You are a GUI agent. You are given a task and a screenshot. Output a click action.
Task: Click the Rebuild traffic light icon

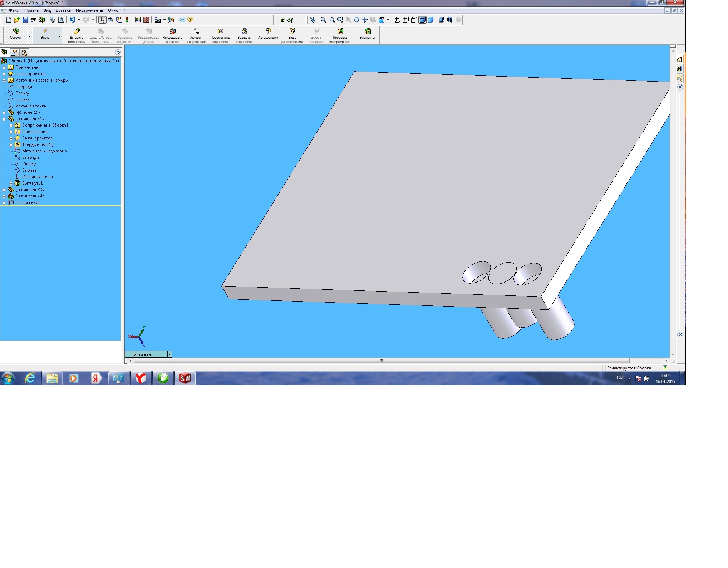pyautogui.click(x=127, y=20)
